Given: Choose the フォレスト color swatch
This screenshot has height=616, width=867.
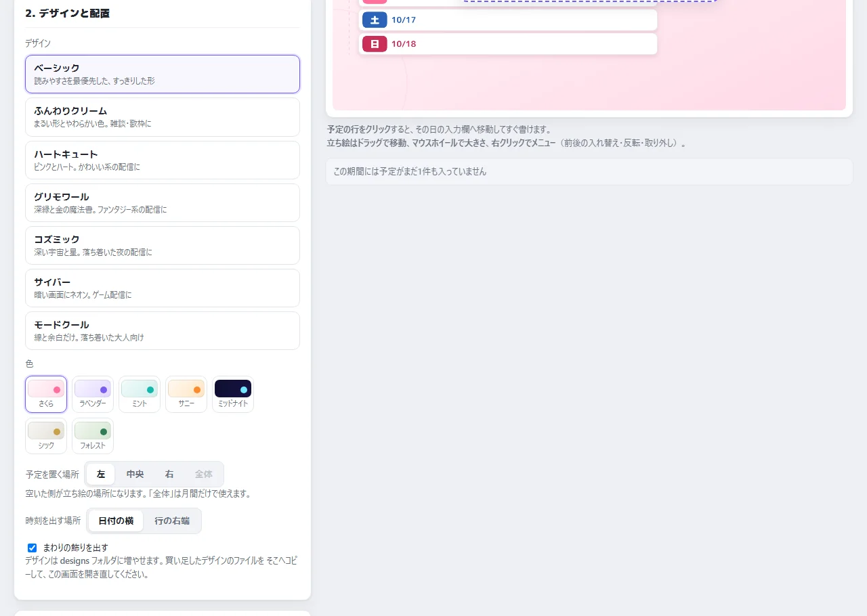Looking at the screenshot, I should click(x=93, y=436).
